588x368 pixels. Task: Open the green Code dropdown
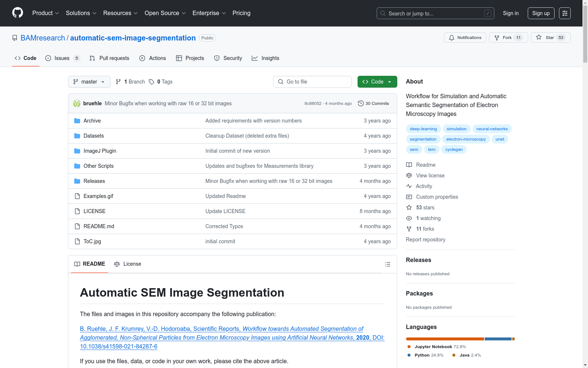point(377,82)
